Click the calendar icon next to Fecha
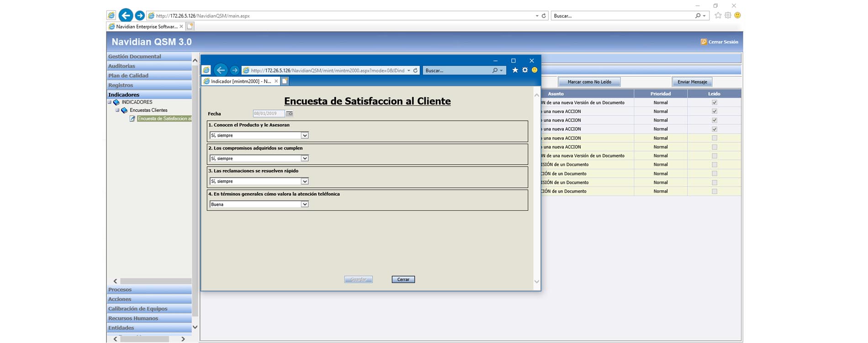 [x=289, y=113]
